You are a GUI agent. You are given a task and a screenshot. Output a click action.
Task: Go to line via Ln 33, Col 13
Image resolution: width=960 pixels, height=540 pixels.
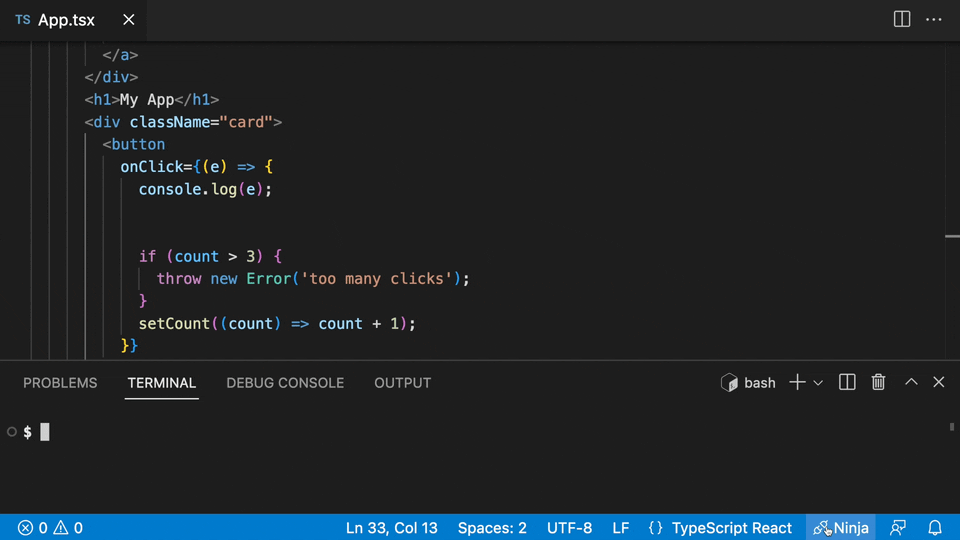point(391,528)
